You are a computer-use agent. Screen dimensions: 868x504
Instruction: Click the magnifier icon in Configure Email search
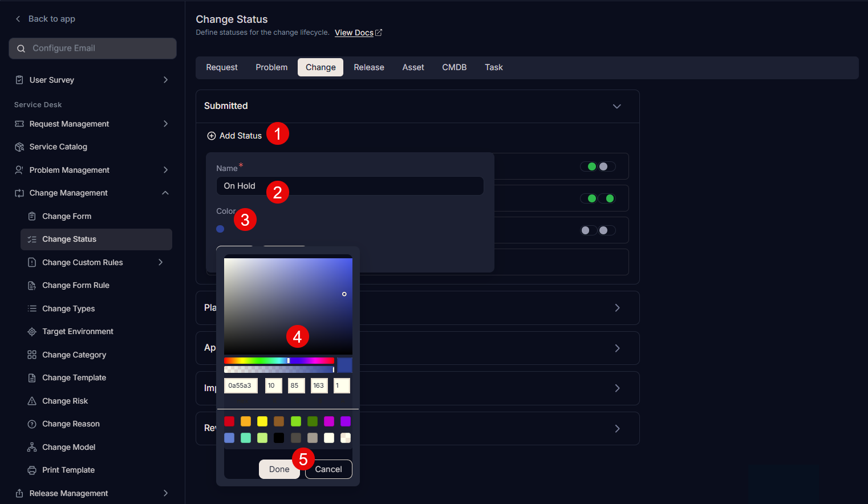[21, 48]
